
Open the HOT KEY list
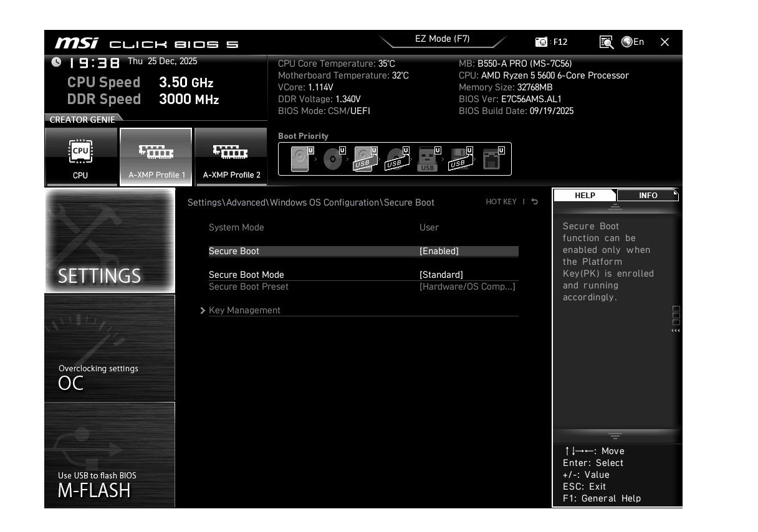tap(501, 202)
